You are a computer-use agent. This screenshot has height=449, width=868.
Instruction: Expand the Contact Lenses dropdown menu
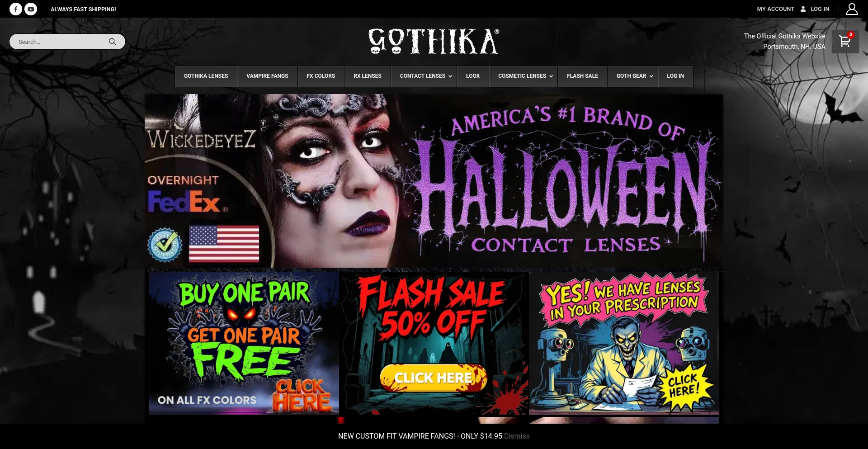425,76
